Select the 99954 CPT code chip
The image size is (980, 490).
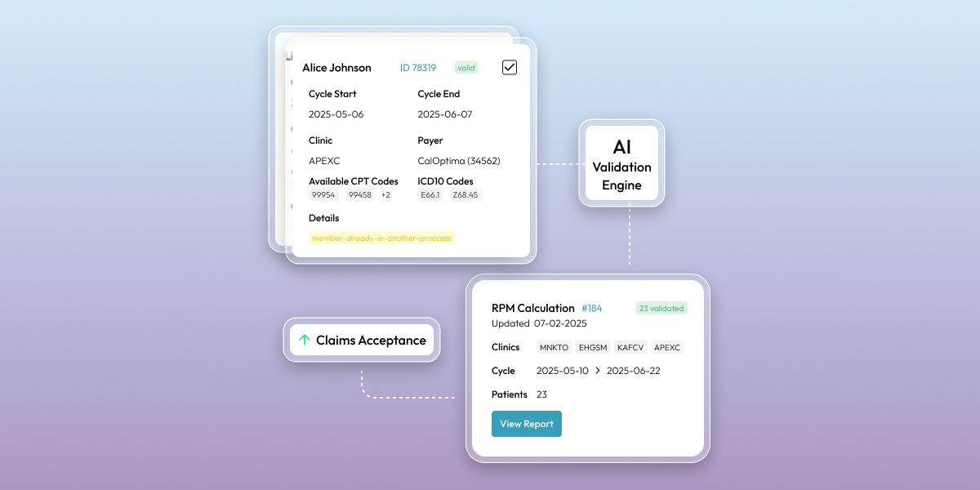click(x=323, y=194)
